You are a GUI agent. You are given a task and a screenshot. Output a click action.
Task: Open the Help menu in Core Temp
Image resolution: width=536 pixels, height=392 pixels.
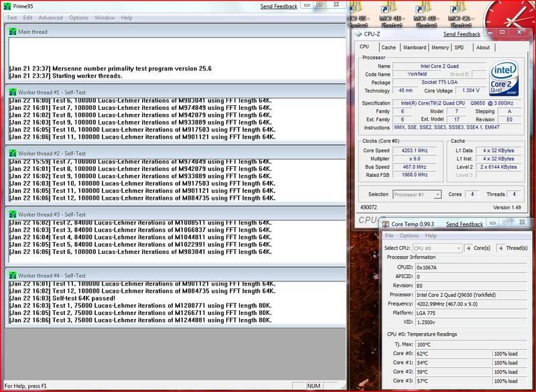pyautogui.click(x=431, y=235)
